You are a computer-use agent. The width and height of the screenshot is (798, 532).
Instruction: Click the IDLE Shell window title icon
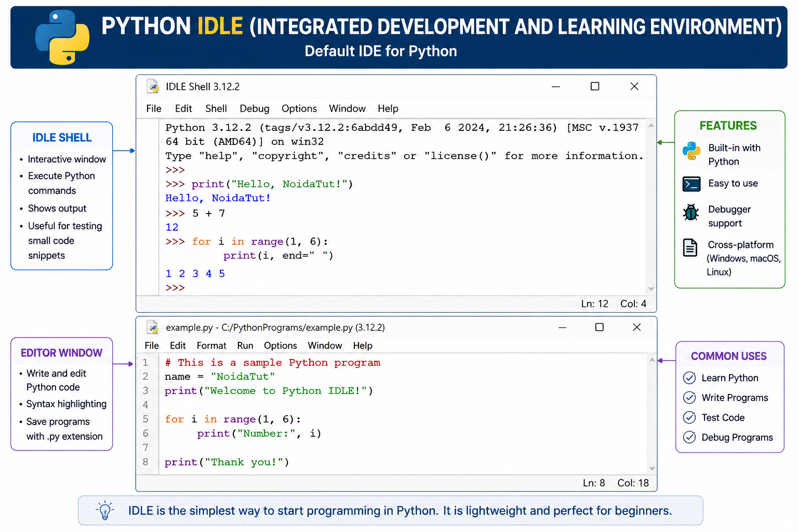[x=153, y=86]
